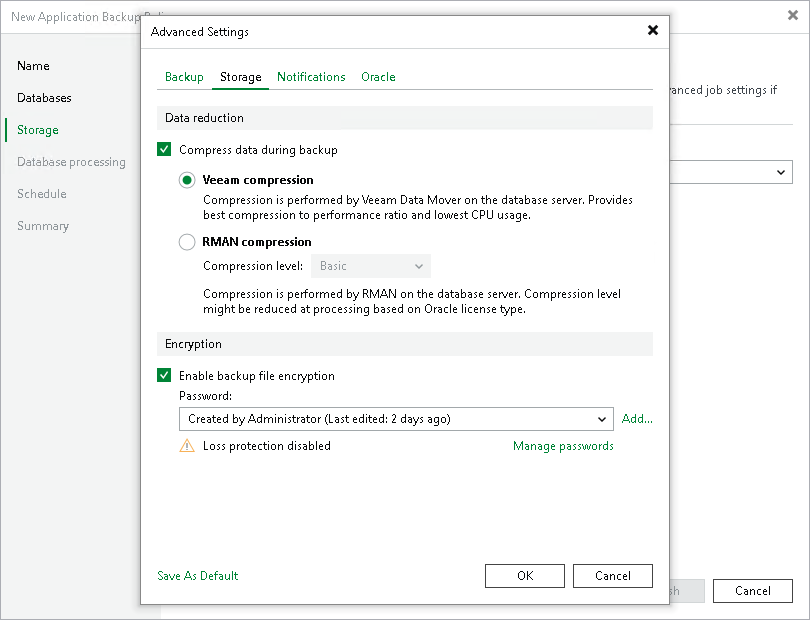This screenshot has width=810, height=620.
Task: Open the Created by Administrator password dropdown
Action: [395, 419]
